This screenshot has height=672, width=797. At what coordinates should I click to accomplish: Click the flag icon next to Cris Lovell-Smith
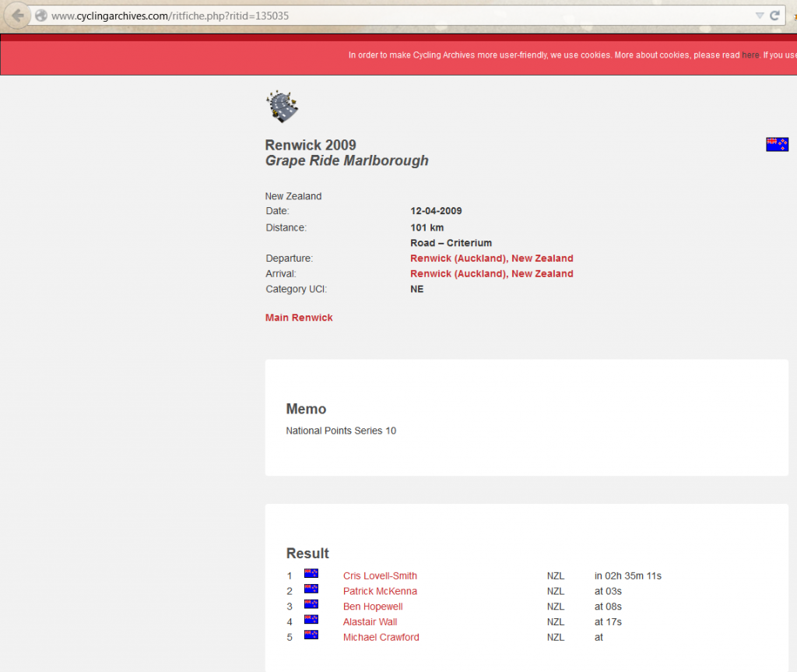pos(311,573)
